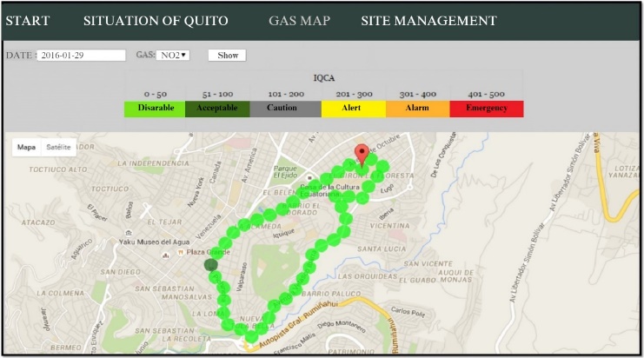
Task: Switch map to Satélite view
Action: [58, 147]
